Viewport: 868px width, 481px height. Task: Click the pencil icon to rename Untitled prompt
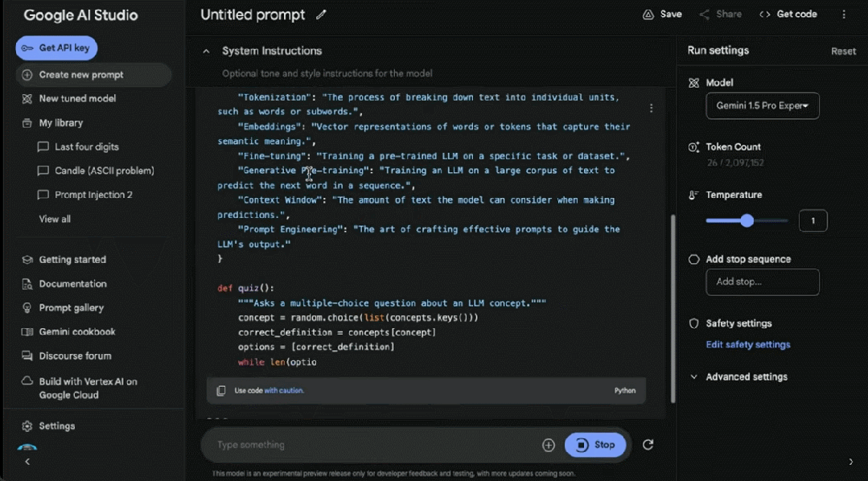tap(320, 14)
